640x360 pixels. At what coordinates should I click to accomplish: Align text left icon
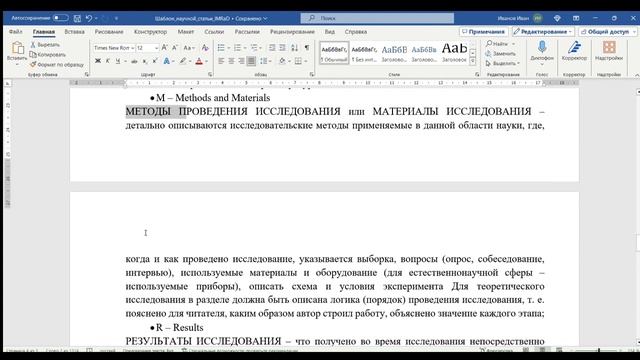[221, 61]
